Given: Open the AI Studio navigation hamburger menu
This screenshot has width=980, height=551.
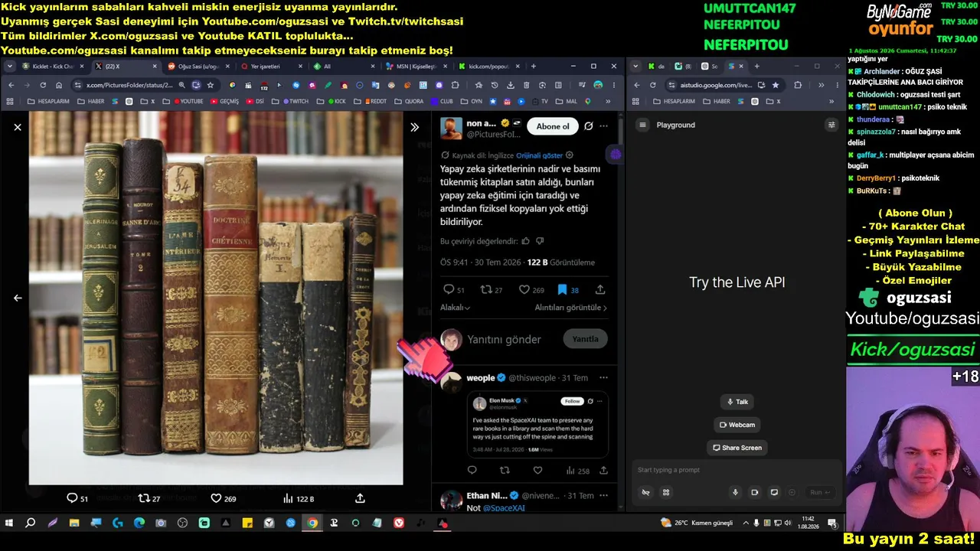Looking at the screenshot, I should (643, 125).
